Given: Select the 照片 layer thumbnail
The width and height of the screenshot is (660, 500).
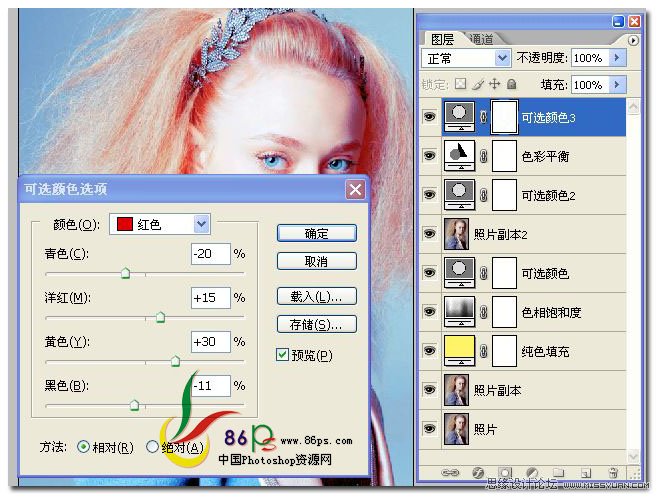Looking at the screenshot, I should 456,428.
